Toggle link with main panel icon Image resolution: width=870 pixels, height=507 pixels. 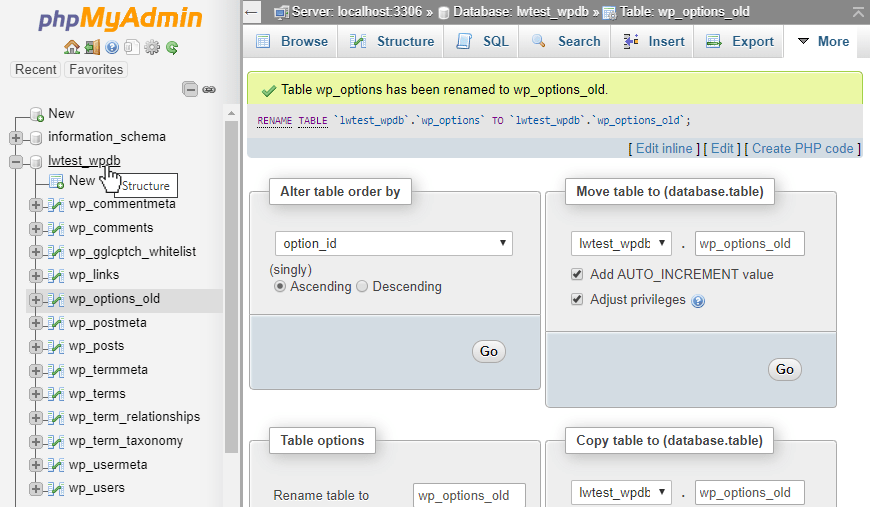(x=209, y=89)
